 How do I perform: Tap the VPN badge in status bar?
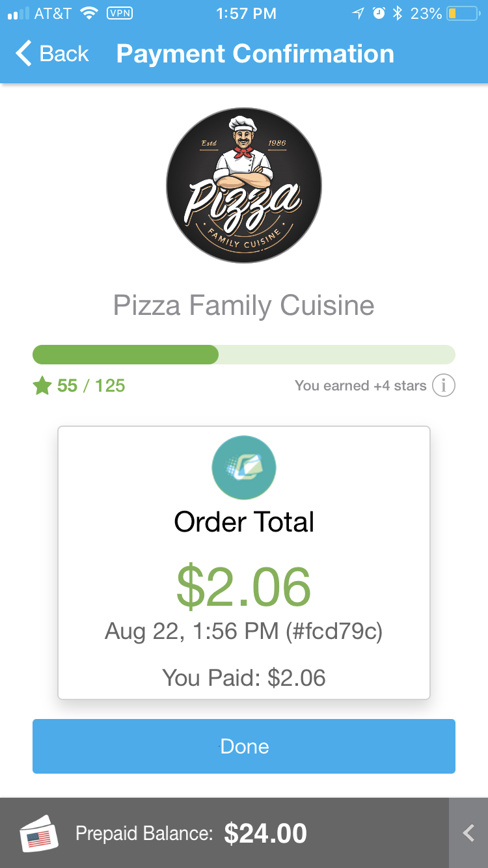point(119,14)
